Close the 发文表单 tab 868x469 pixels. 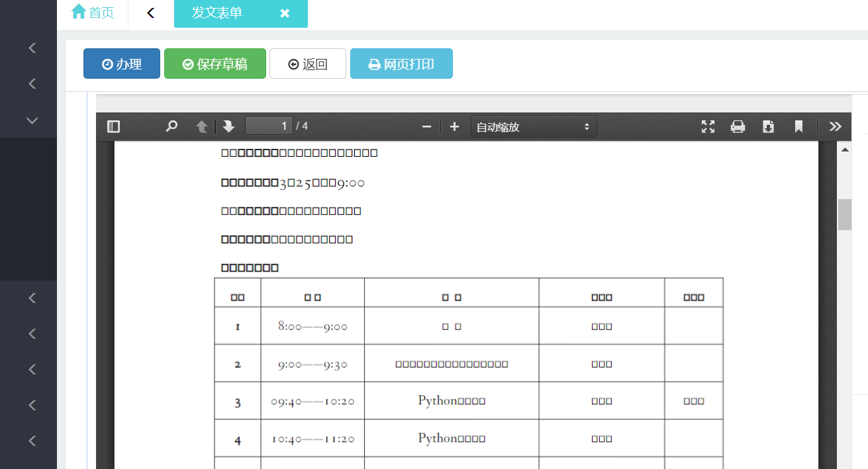click(285, 13)
